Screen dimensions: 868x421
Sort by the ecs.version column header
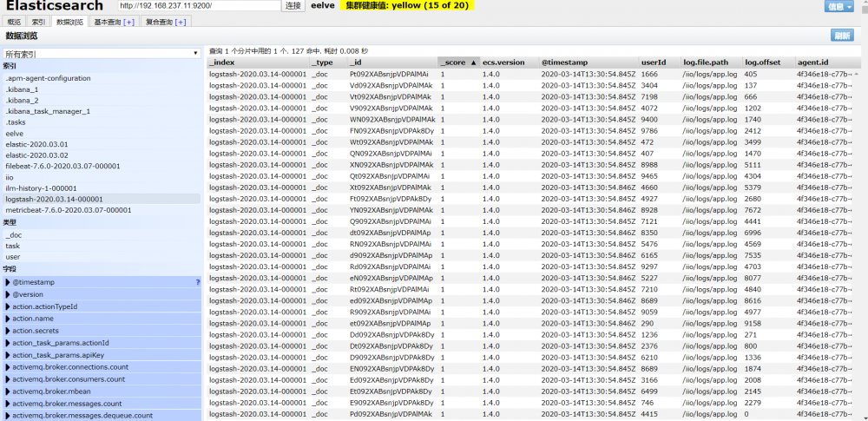509,62
